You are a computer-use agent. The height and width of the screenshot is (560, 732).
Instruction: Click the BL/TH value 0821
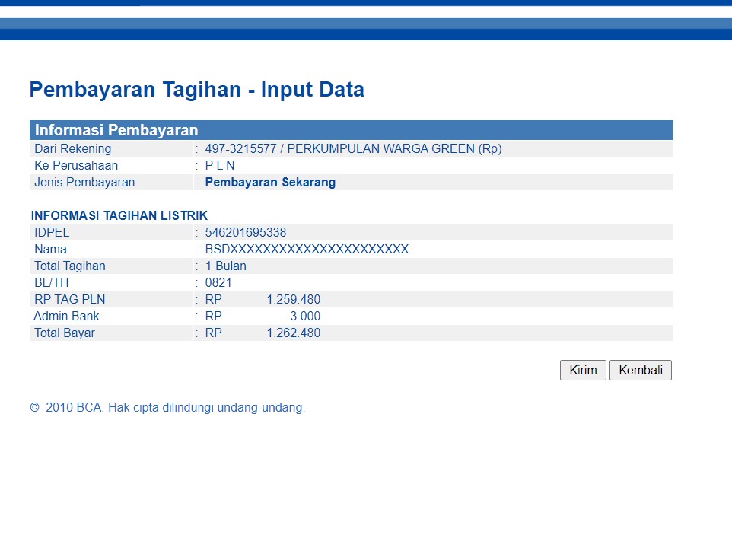pos(218,283)
